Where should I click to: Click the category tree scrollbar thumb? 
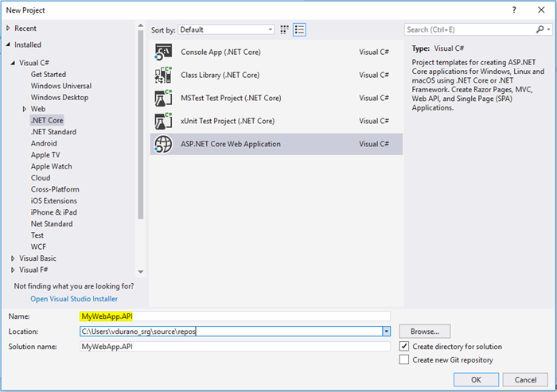pos(141,124)
